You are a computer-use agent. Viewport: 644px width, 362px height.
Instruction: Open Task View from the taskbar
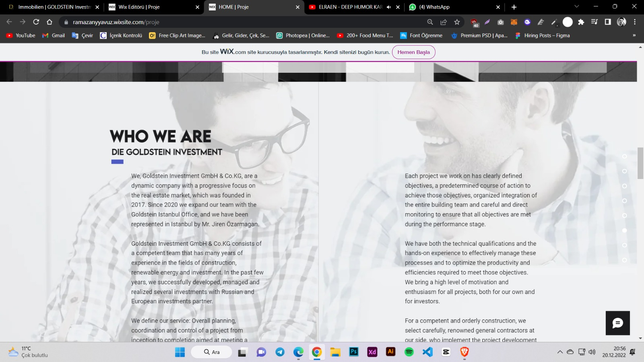[x=242, y=352]
